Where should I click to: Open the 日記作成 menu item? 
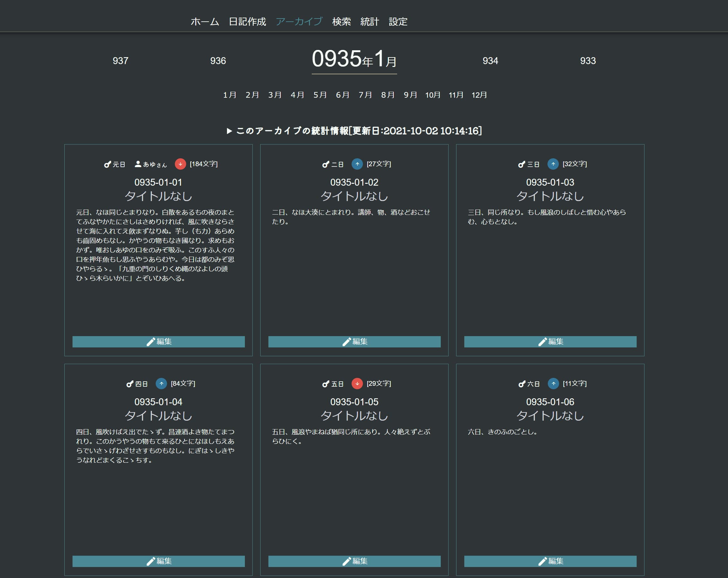(247, 22)
